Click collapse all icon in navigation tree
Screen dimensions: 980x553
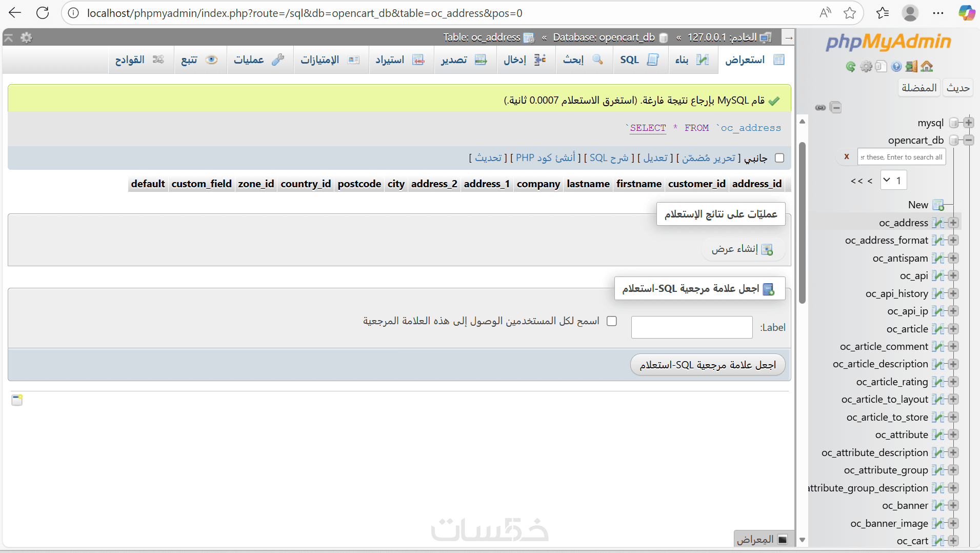pyautogui.click(x=836, y=108)
